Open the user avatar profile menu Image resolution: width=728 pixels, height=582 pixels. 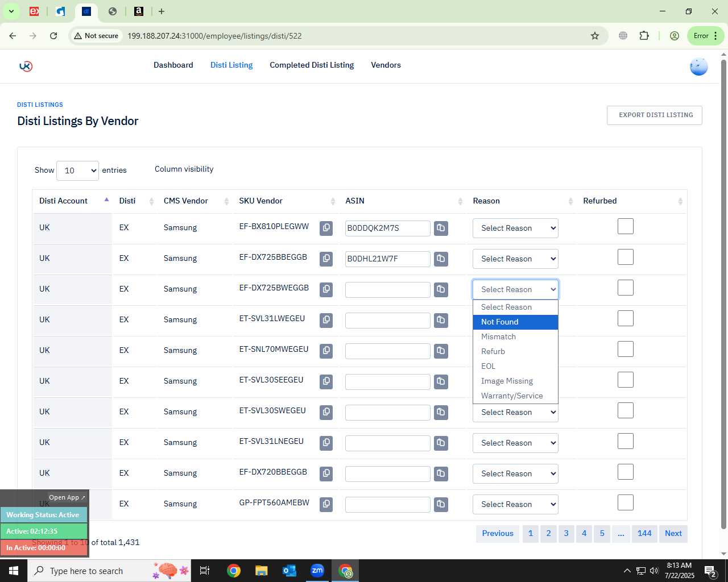click(x=698, y=66)
